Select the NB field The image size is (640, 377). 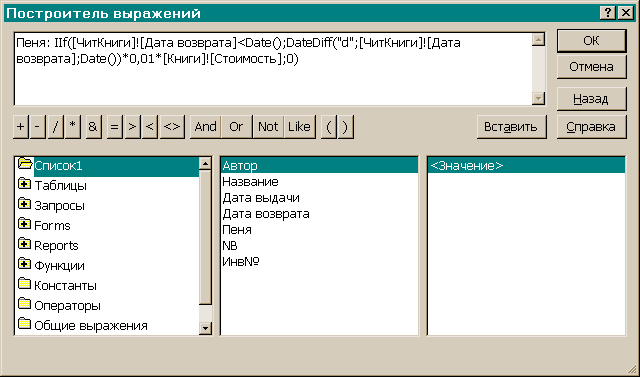(319, 245)
